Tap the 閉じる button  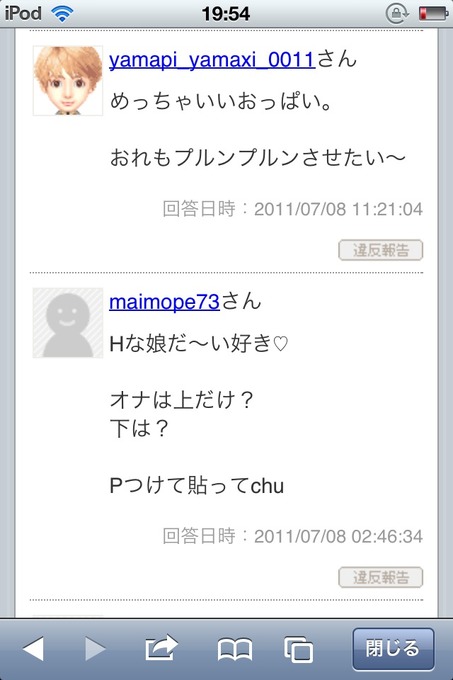click(393, 649)
